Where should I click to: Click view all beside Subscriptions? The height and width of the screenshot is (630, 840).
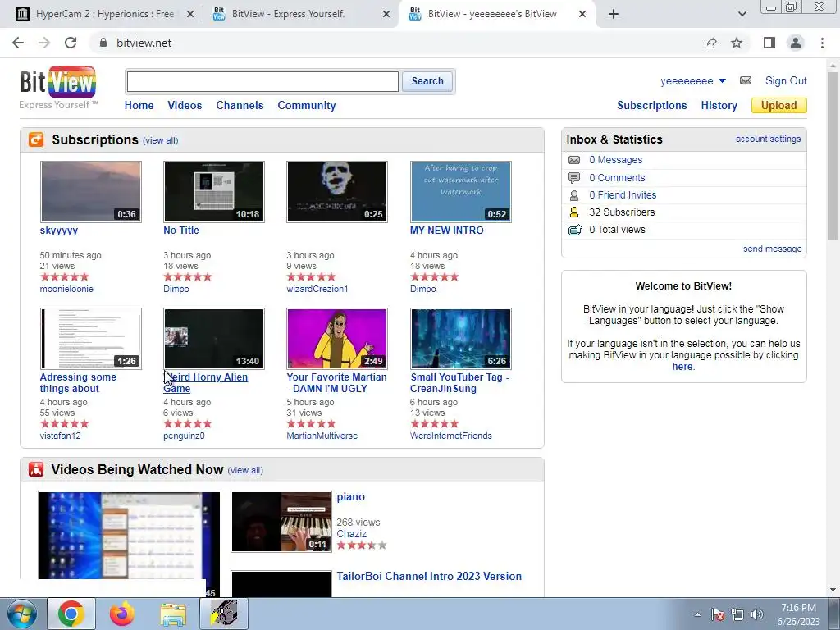[x=160, y=140]
